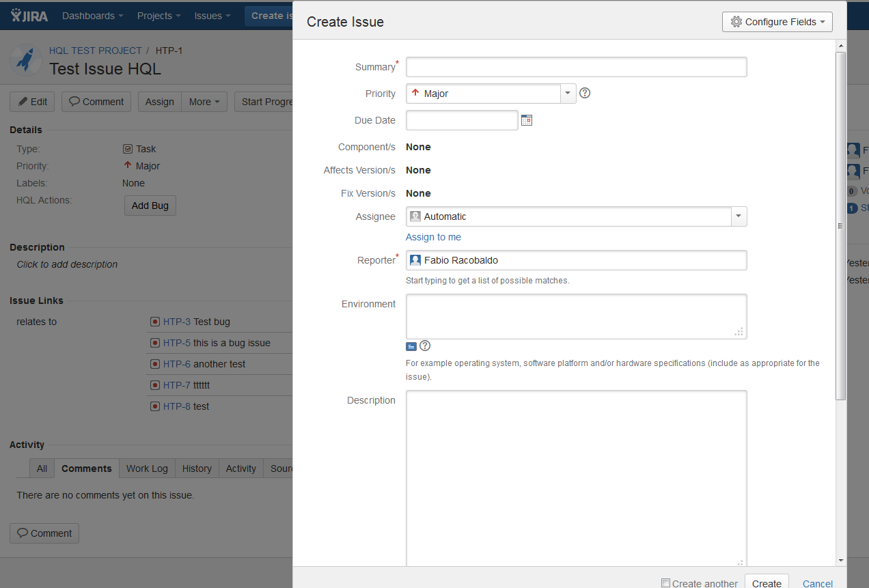Click the bug icon next to HTP-6
Viewport: 869px width, 588px height.
pos(155,364)
